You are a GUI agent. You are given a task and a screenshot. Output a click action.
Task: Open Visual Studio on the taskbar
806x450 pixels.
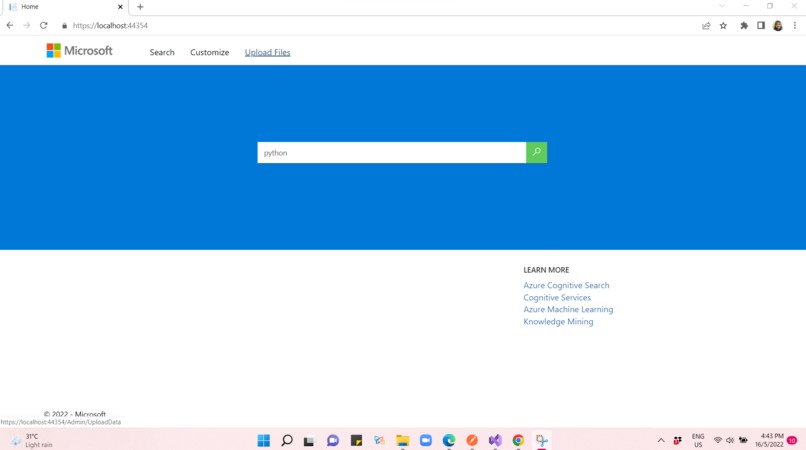(x=495, y=441)
